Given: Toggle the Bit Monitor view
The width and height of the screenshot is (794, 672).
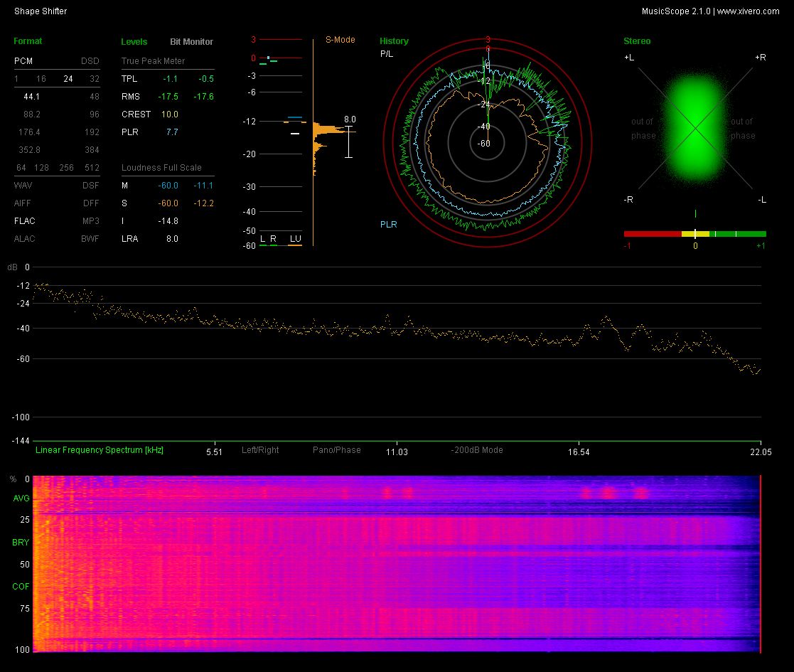Looking at the screenshot, I should (191, 42).
